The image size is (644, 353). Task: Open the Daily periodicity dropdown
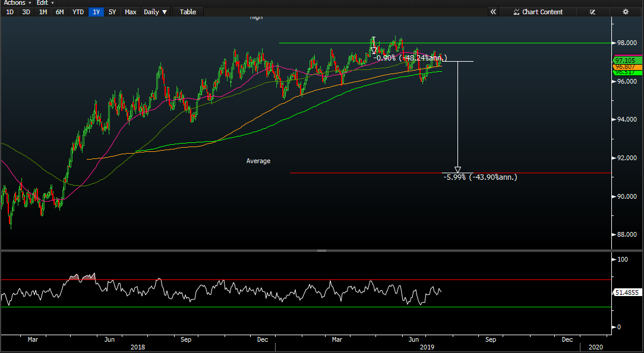point(156,12)
